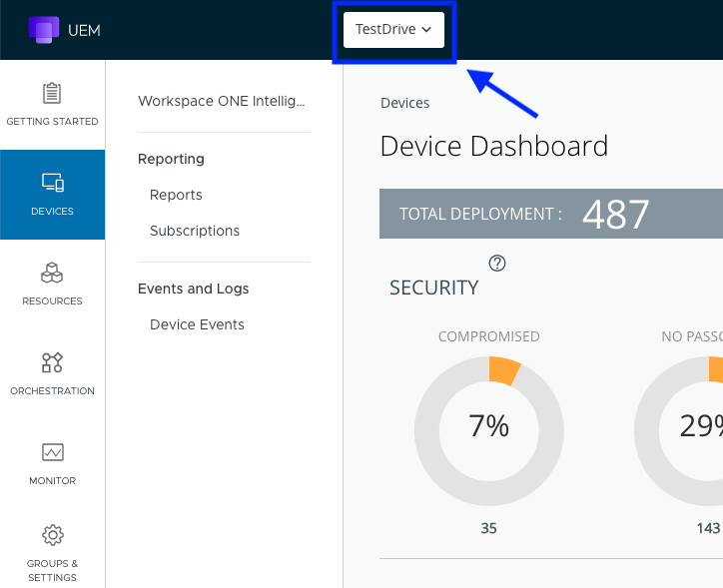Viewport: 723px width, 588px height.
Task: Select the Devices icon in sidebar
Action: [x=52, y=184]
